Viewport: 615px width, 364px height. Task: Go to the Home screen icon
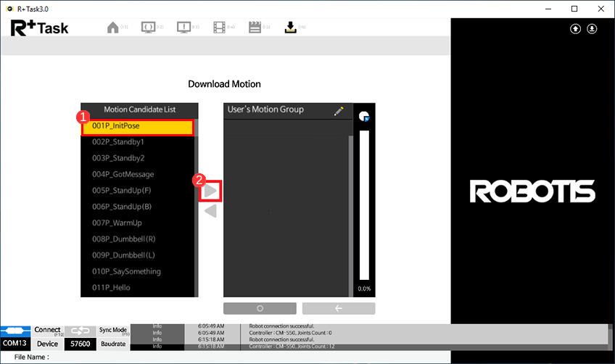[112, 28]
